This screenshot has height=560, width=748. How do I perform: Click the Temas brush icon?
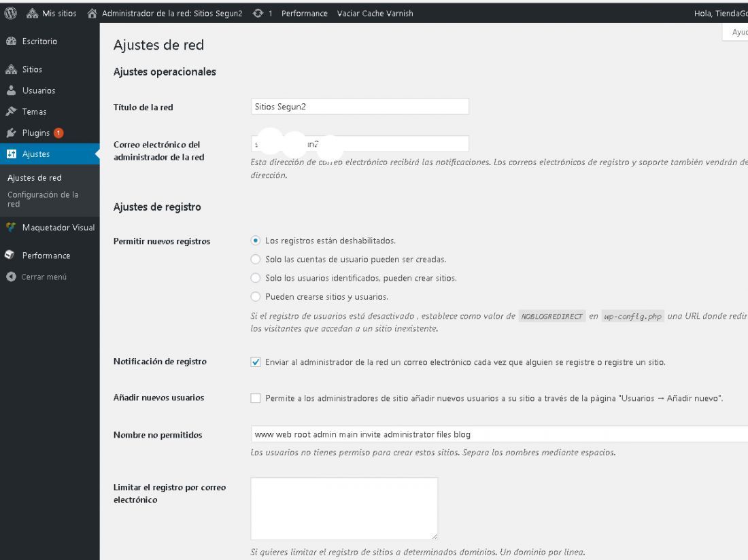(x=11, y=111)
